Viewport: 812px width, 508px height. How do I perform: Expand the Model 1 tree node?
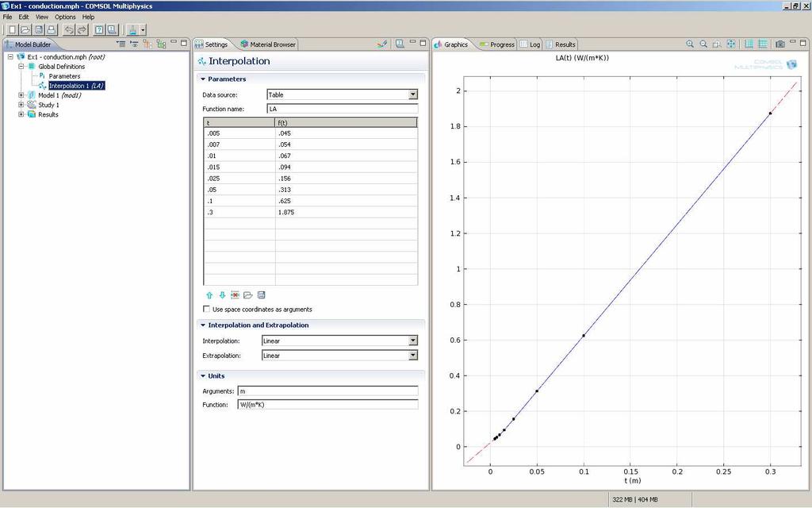(21, 95)
